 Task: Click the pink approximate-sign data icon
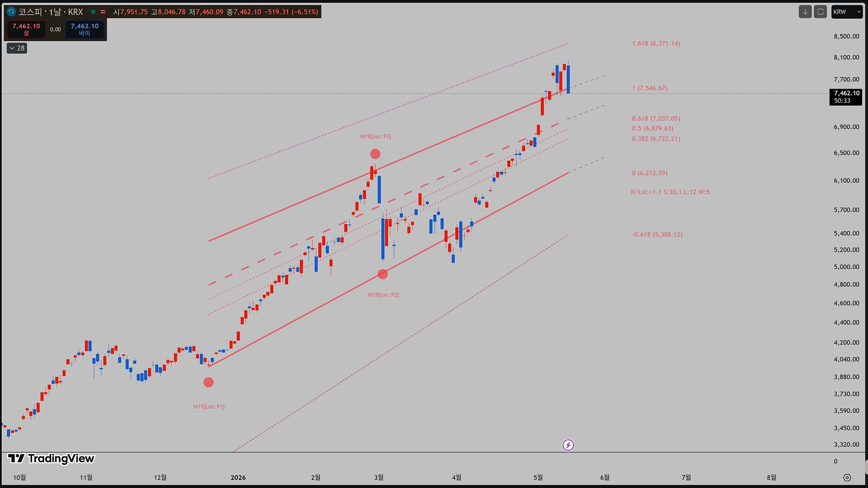(103, 12)
